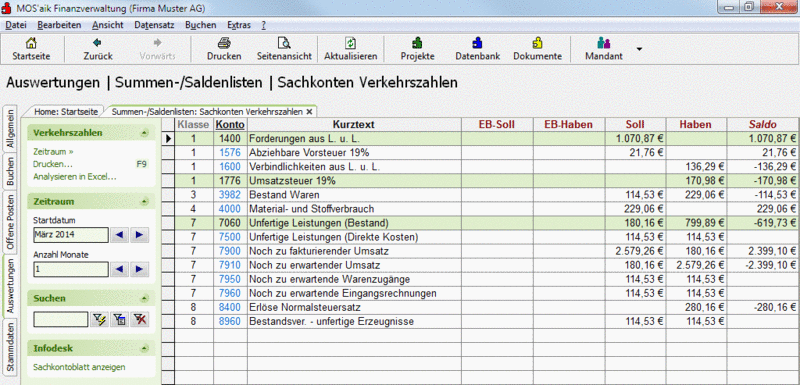Open the ? help menu
Viewport: 800px width, 385px height.
tap(263, 24)
